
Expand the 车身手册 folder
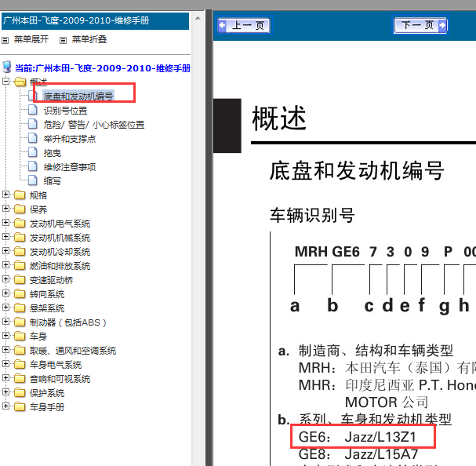click(5, 406)
